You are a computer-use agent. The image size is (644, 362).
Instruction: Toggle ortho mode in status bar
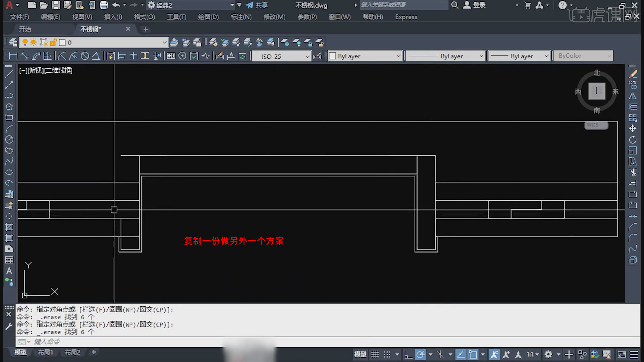(x=408, y=354)
